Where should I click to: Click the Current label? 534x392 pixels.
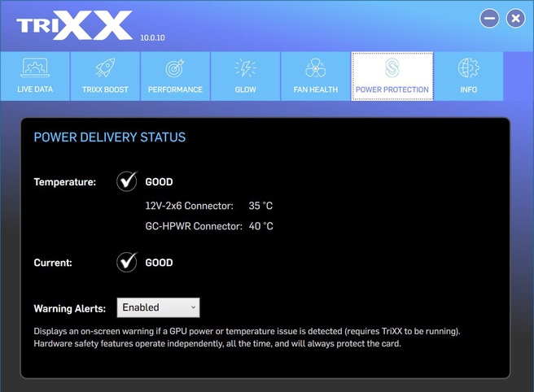click(x=53, y=263)
